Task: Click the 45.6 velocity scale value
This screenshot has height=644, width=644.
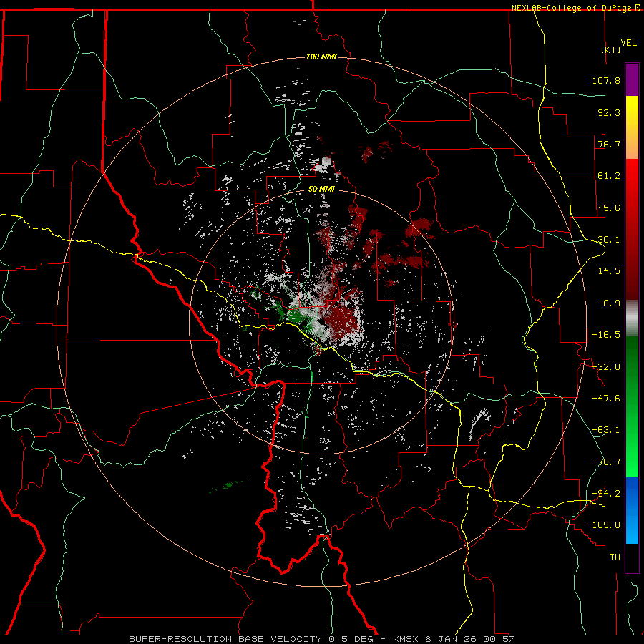Action: tap(609, 208)
